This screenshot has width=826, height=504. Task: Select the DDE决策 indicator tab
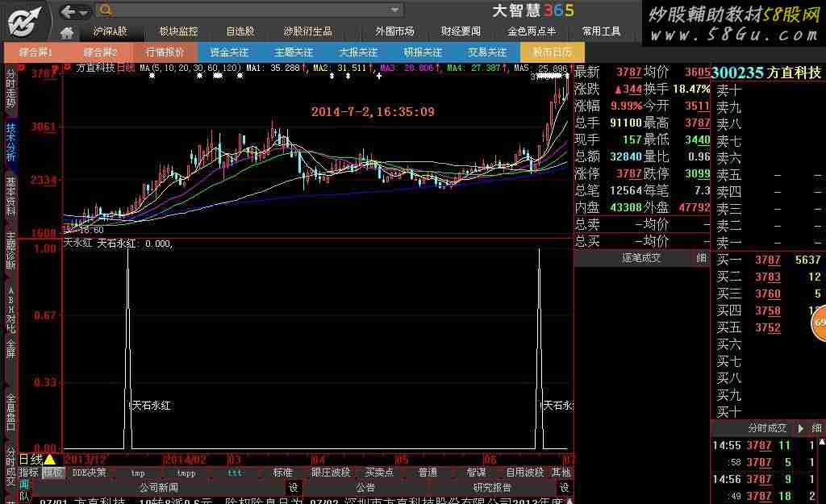[x=89, y=473]
